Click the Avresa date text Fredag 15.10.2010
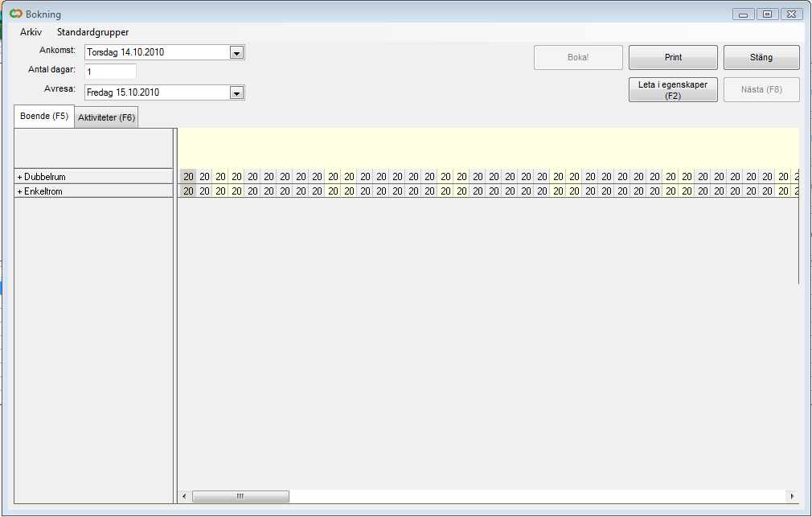The height and width of the screenshot is (517, 812). [x=123, y=92]
